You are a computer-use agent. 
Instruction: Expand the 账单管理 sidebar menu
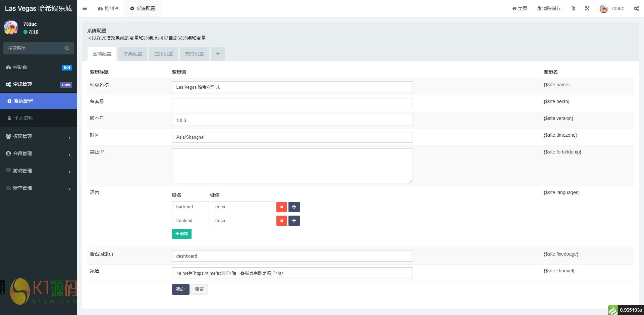coord(39,188)
